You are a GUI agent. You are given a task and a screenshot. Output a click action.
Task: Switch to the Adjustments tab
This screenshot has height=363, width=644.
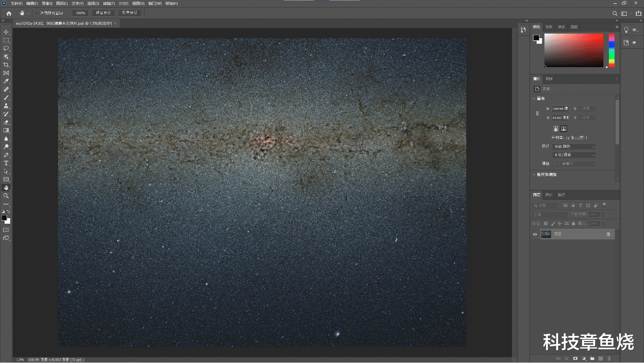tap(549, 79)
